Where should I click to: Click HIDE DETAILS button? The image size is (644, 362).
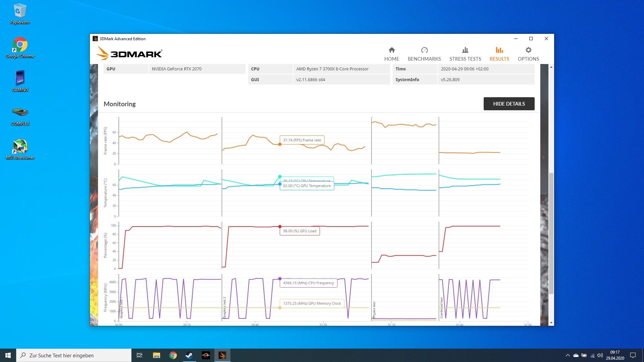pos(508,104)
